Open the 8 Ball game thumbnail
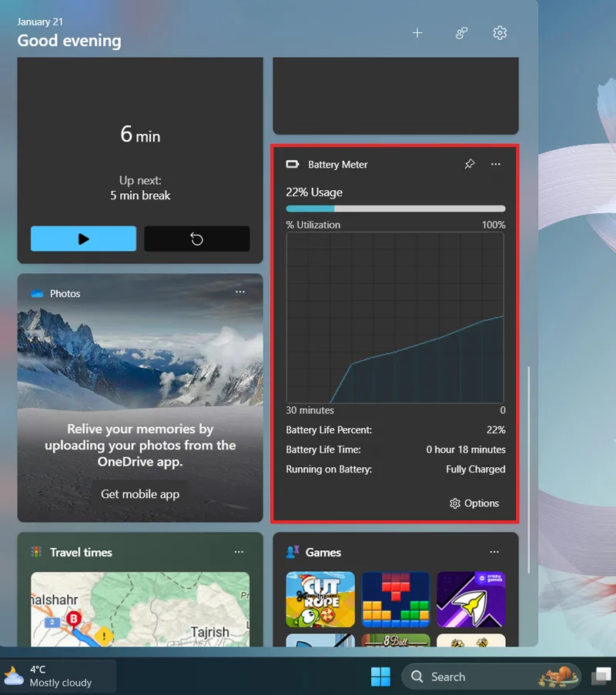 [x=396, y=640]
